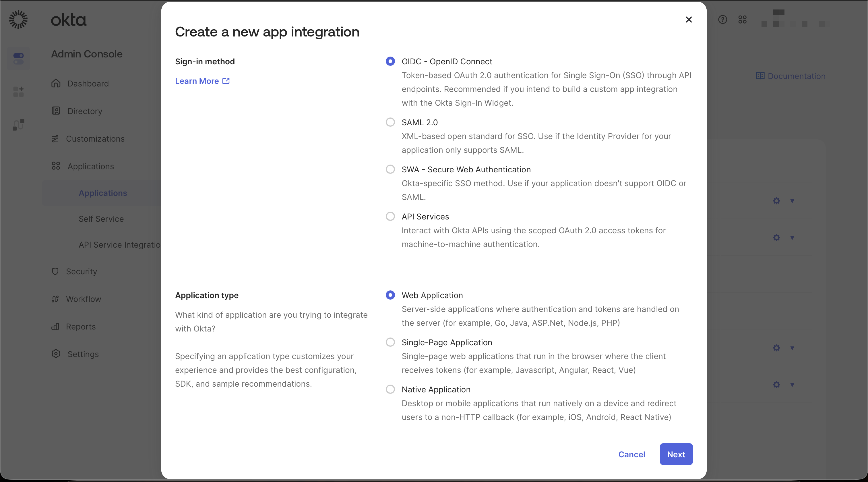Click the Okta sunburst logo icon
868x482 pixels.
click(x=18, y=19)
